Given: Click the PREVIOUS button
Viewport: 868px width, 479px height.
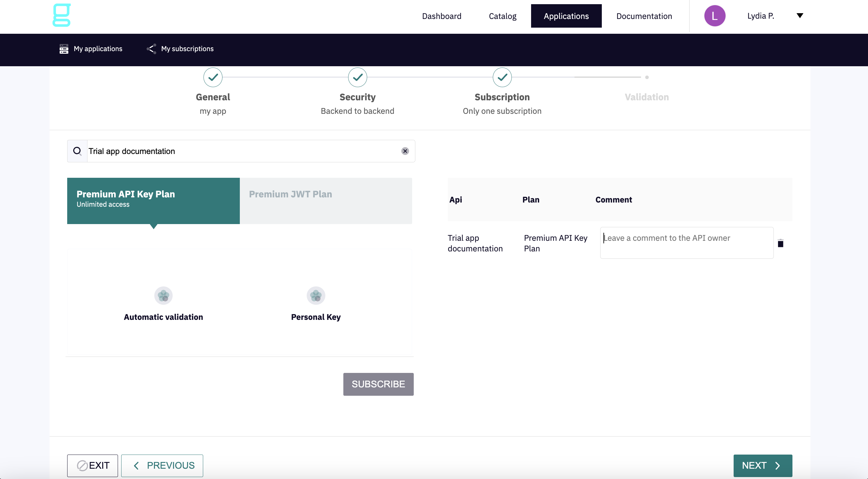Looking at the screenshot, I should point(162,465).
